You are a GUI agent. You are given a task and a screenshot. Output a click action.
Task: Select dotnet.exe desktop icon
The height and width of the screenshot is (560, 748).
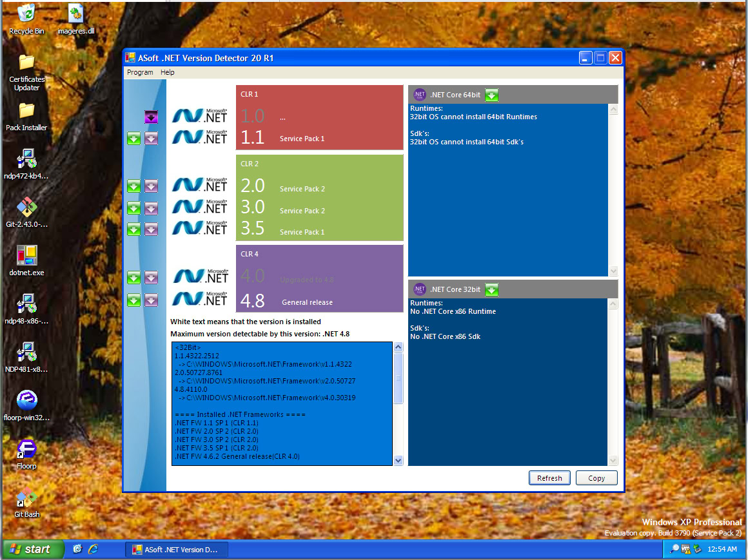point(26,261)
